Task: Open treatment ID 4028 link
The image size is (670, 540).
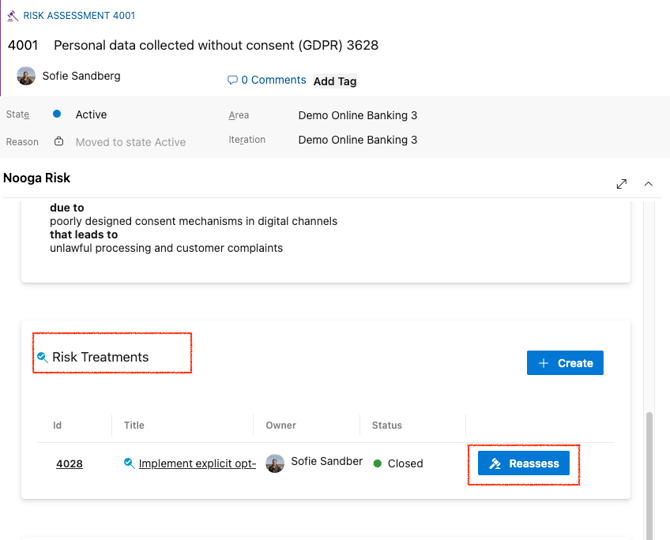Action: coord(69,464)
